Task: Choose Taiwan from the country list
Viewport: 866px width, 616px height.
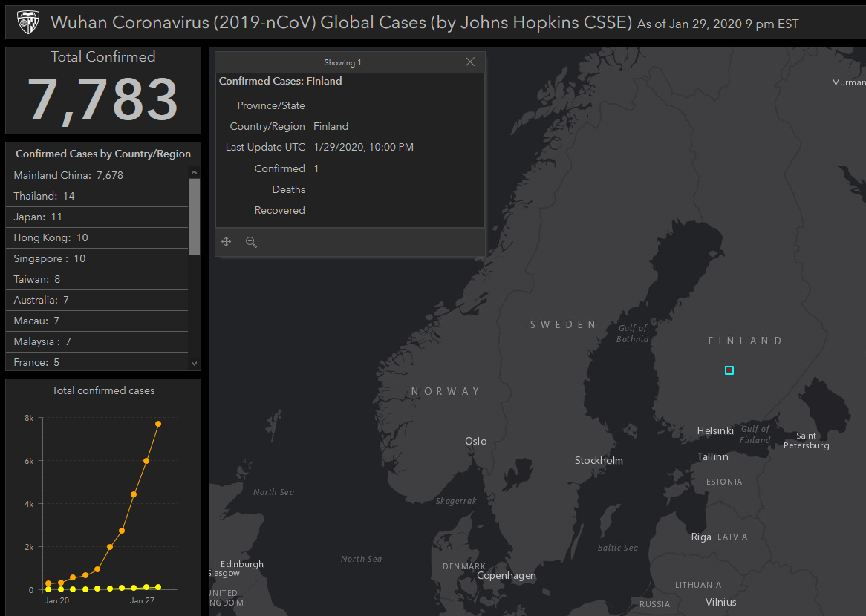Action: 37,280
